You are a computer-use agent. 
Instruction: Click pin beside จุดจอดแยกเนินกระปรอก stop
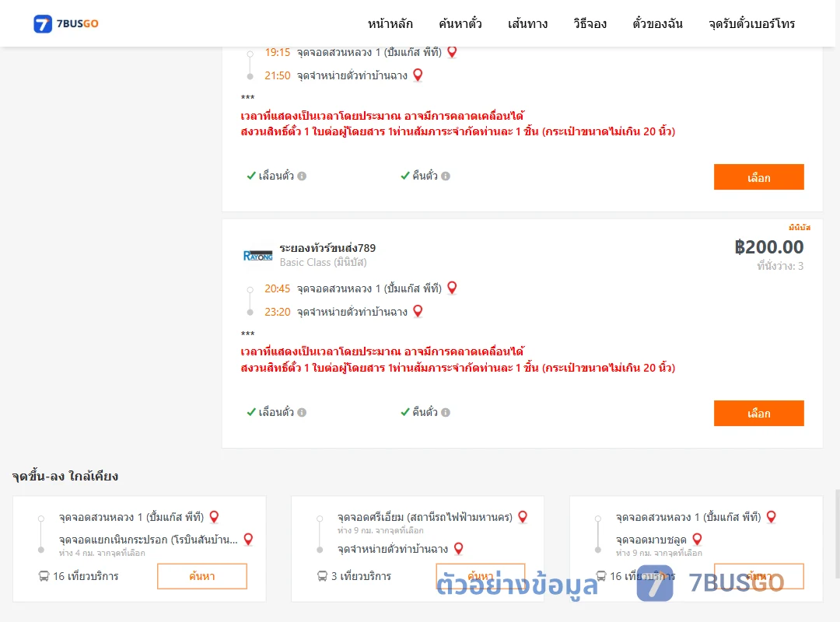[x=249, y=539]
